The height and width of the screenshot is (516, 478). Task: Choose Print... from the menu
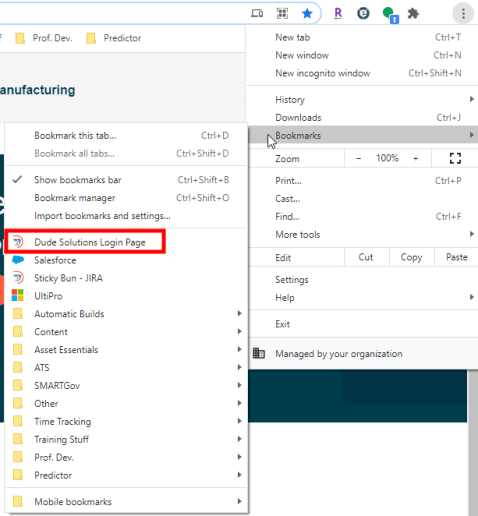363,181
